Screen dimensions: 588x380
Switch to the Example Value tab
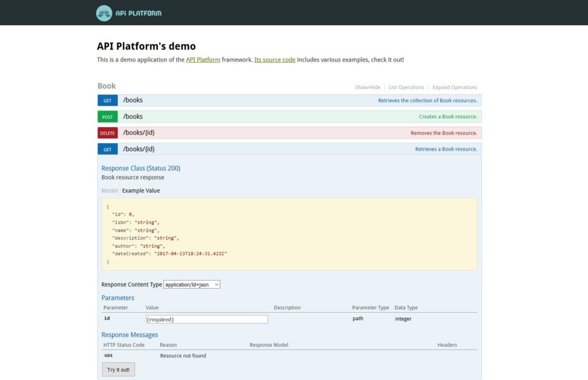(141, 190)
